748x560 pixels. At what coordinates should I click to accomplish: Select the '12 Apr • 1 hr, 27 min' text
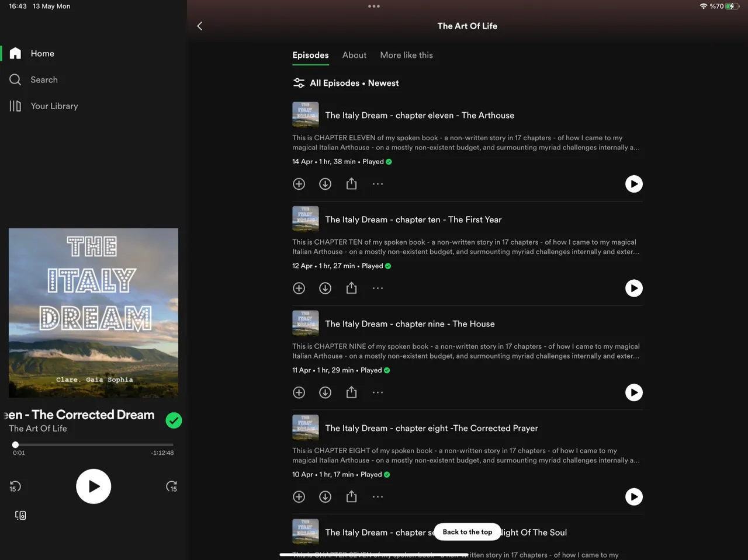(x=324, y=266)
